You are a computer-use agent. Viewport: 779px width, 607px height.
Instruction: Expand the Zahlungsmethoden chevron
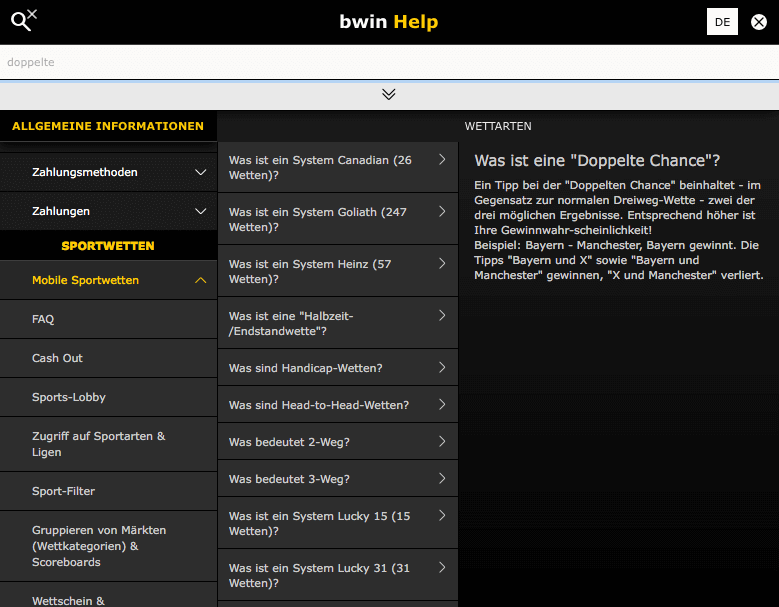200,172
